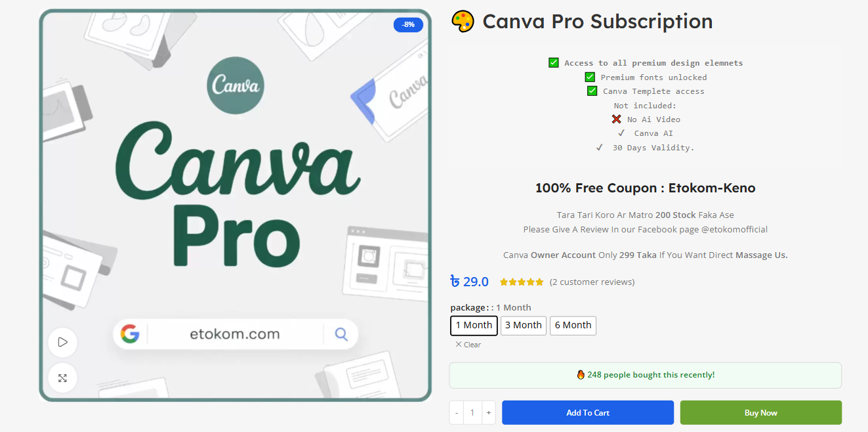The image size is (868, 432).
Task: Decrease quantity with minus button
Action: pyautogui.click(x=457, y=413)
